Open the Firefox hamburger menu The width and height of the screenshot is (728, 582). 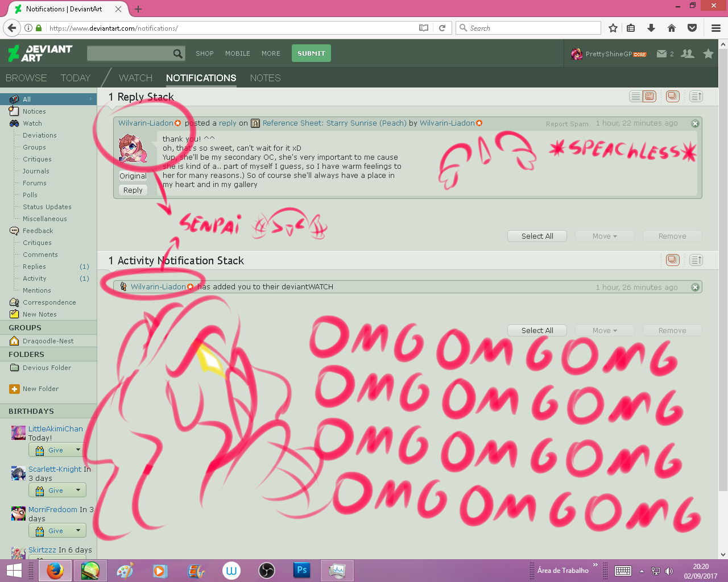coord(716,28)
